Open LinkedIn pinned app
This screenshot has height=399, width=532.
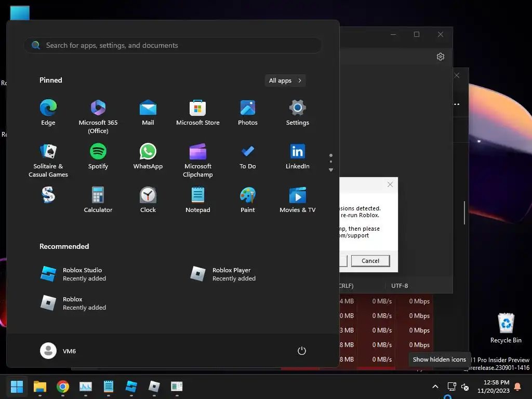(x=298, y=157)
